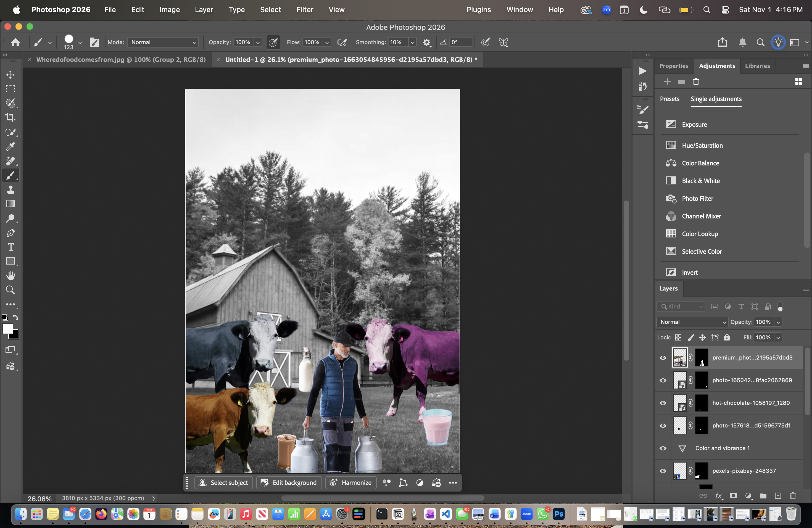Add a Hue/Saturation adjustment
This screenshot has width=812, height=528.
(x=702, y=145)
